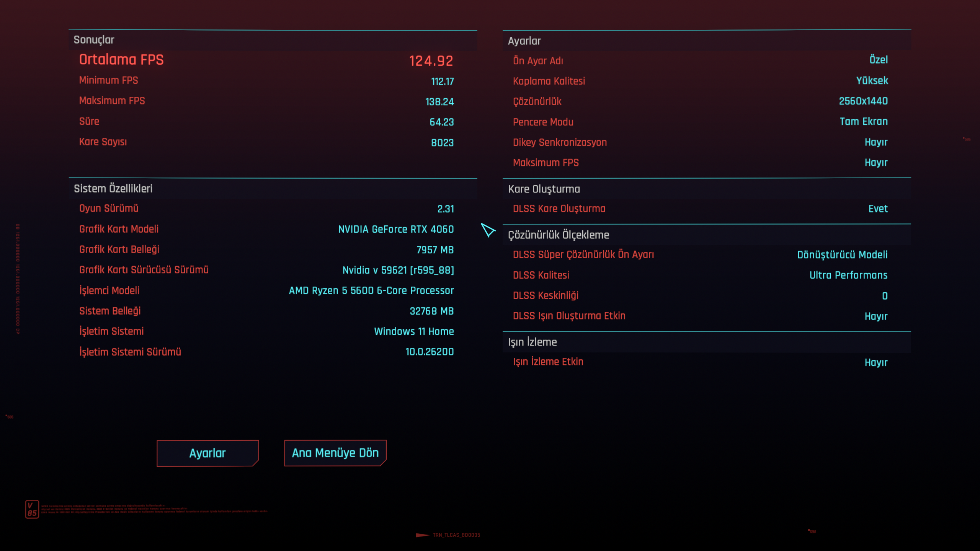Click NVIDIA GeForce RTX 4060 text

[x=396, y=229]
